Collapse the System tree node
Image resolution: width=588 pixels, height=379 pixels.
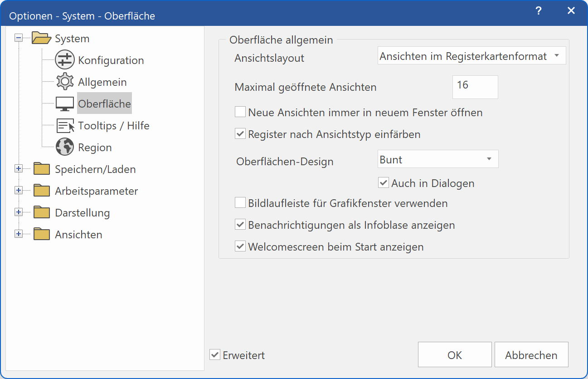pyautogui.click(x=18, y=38)
